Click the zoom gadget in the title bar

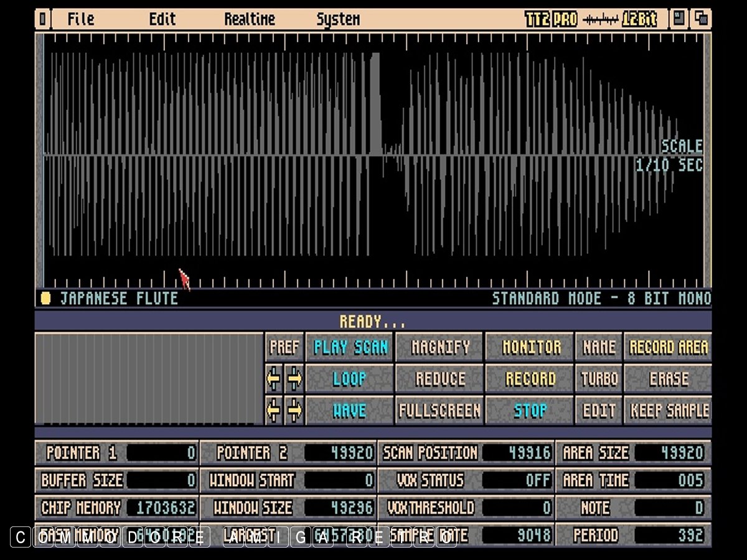click(679, 19)
